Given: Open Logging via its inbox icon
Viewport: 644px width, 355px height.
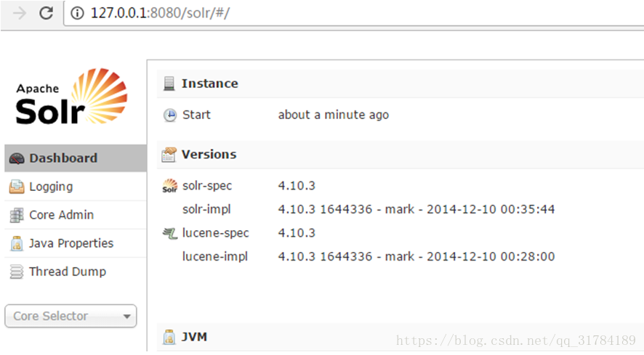Looking at the screenshot, I should (17, 187).
